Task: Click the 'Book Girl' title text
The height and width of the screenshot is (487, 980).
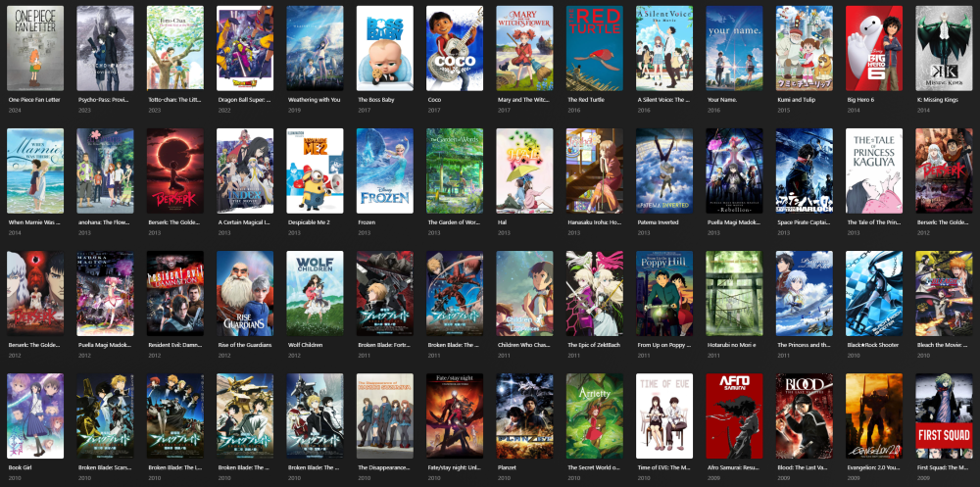Action: click(x=21, y=467)
